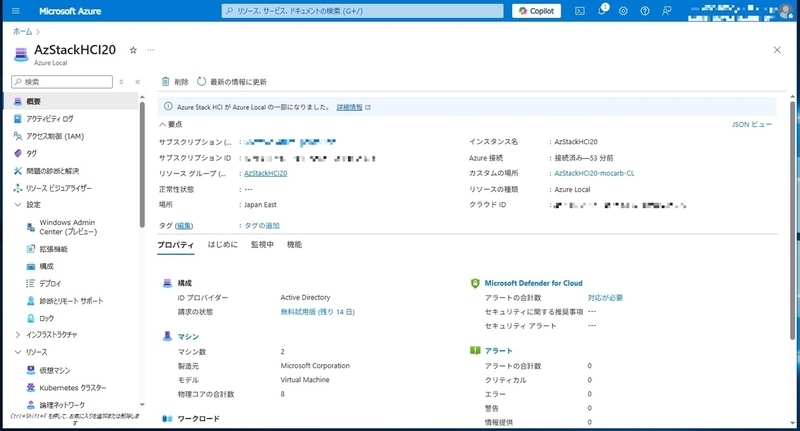
Task: Collapse the sidebar with the double chevron
Action: click(137, 82)
